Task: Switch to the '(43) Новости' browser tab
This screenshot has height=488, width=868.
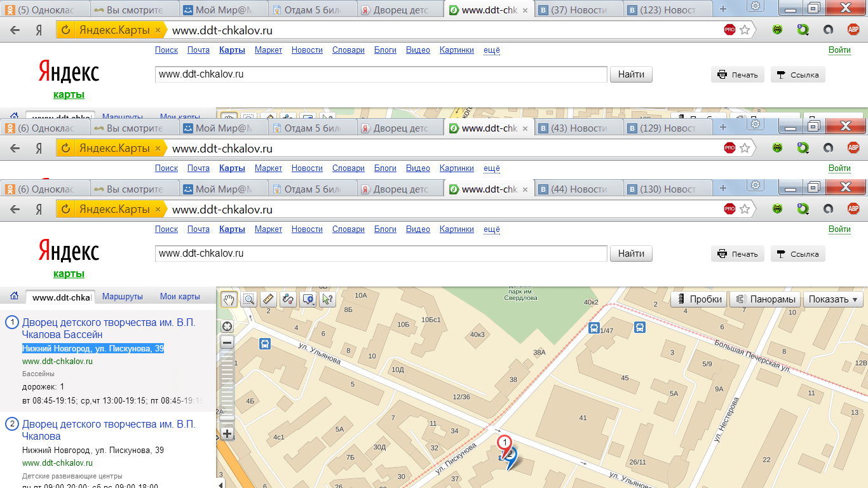Action: (580, 128)
